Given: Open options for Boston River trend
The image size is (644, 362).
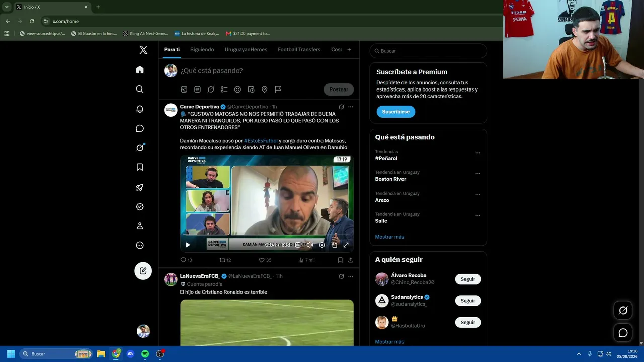Looking at the screenshot, I should [x=478, y=174].
